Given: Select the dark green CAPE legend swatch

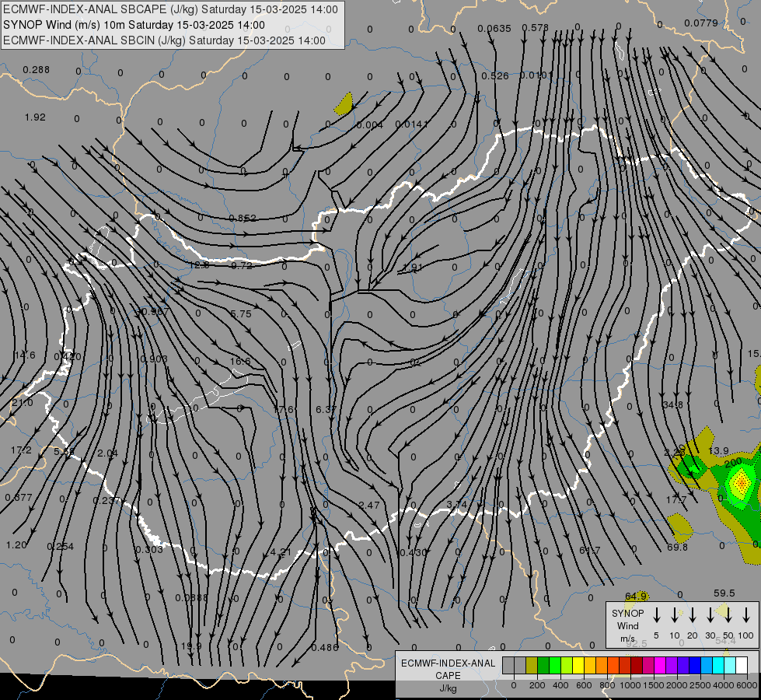Looking at the screenshot, I should tap(543, 666).
